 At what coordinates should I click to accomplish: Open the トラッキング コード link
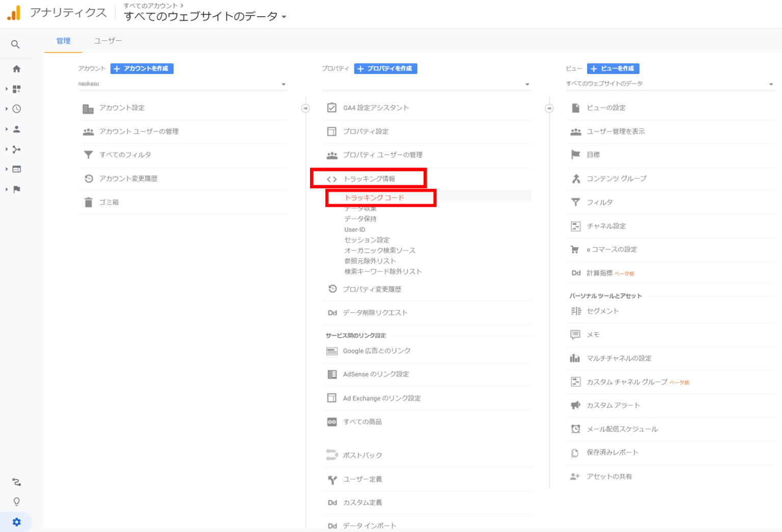[x=375, y=198]
